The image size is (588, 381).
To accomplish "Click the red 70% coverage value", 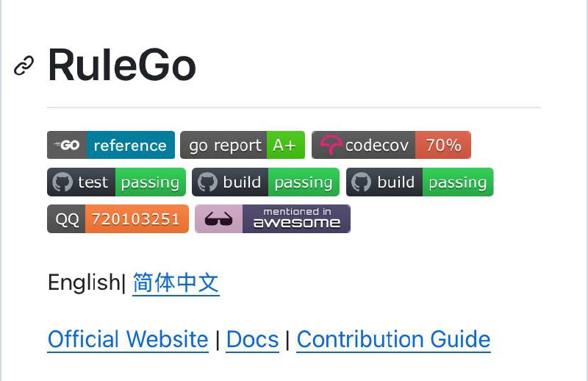I will [443, 145].
